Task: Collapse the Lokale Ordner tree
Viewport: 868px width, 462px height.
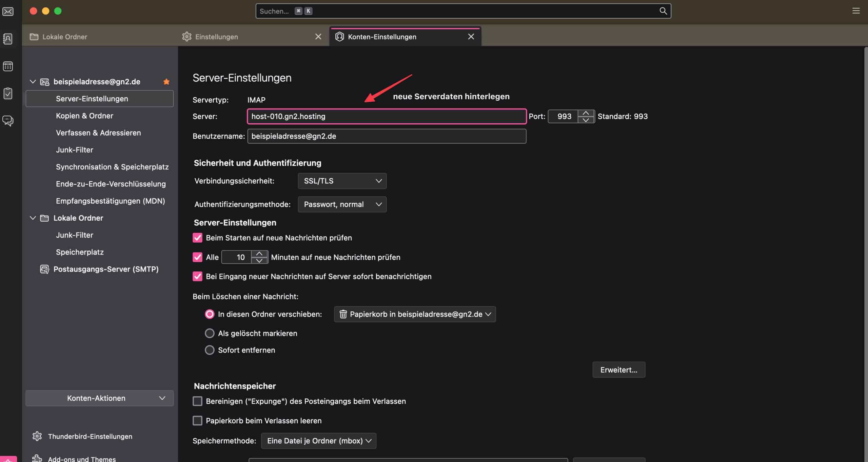Action: 33,218
